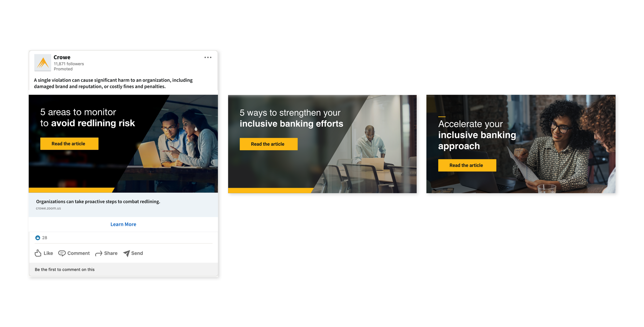Screen dimensions: 644x327
Task: Click Be the first to comment field
Action: [65, 269]
